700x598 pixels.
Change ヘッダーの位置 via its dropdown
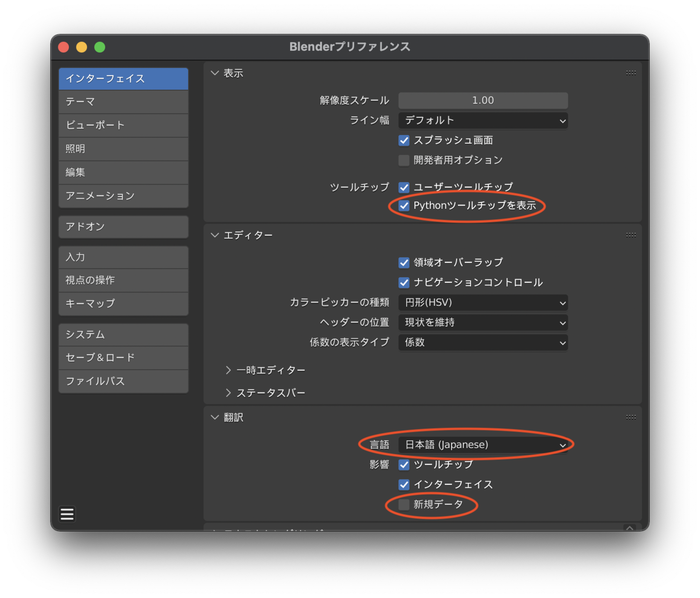click(x=482, y=323)
